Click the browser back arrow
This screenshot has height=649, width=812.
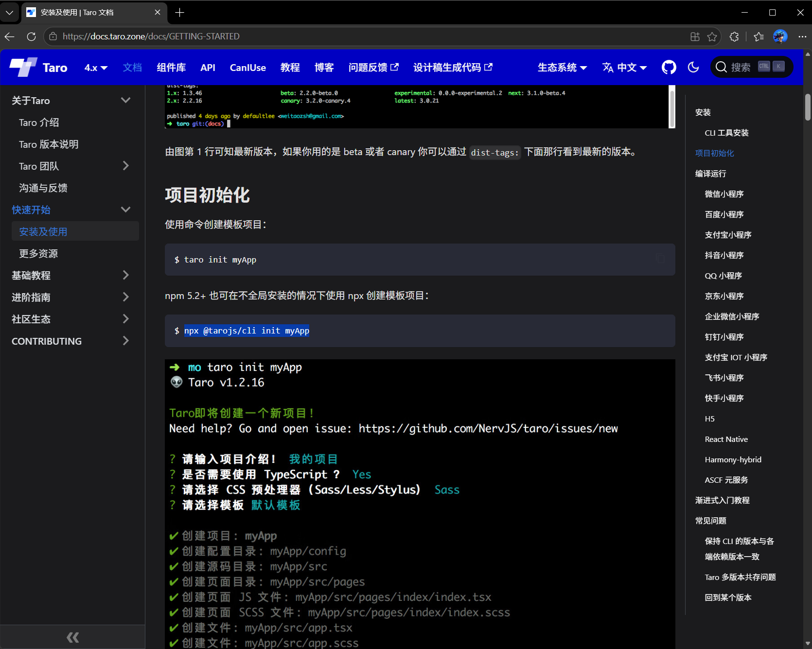10,36
